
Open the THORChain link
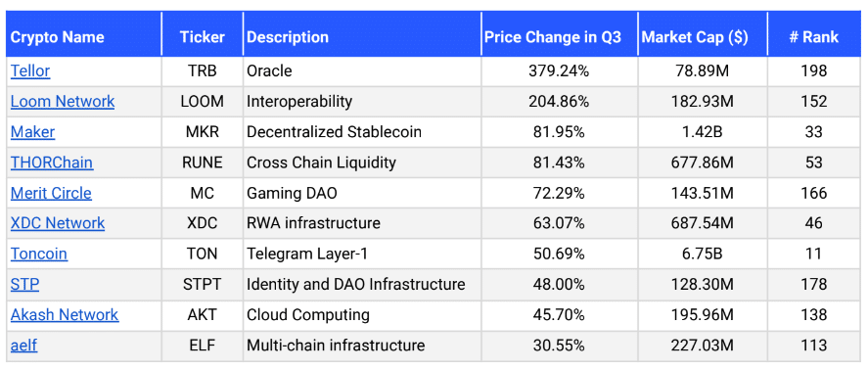pyautogui.click(x=52, y=162)
